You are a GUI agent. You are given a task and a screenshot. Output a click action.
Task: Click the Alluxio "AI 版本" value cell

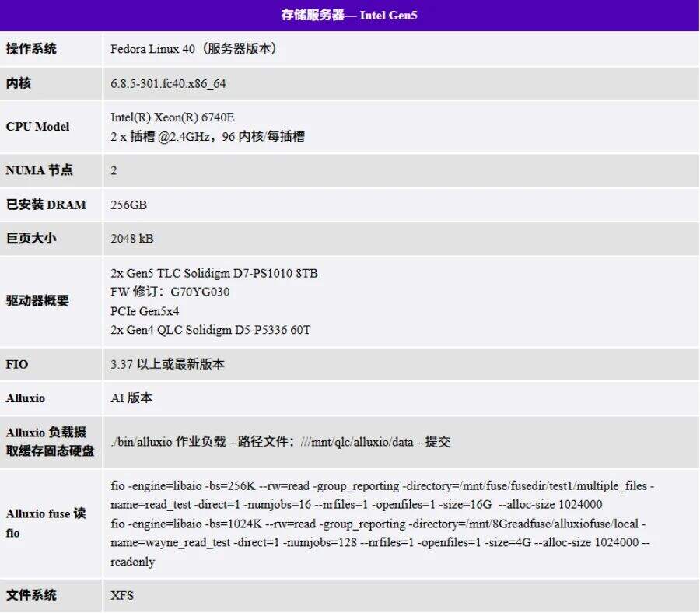(131, 398)
